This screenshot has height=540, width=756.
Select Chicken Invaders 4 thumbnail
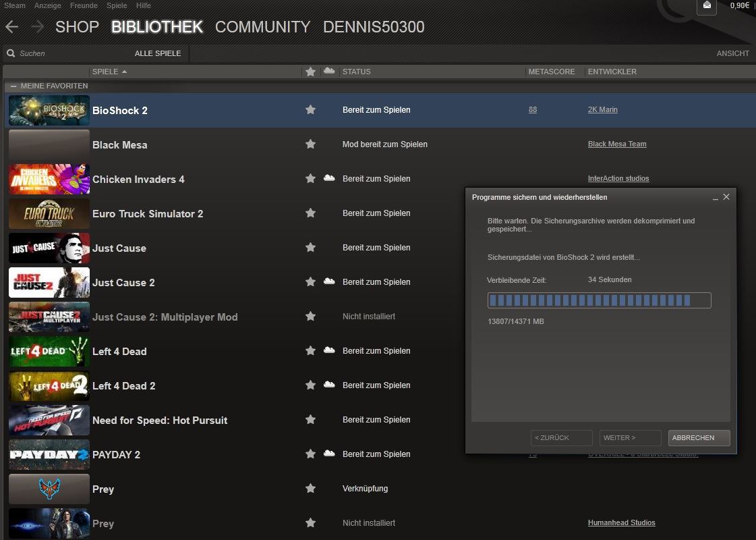point(49,179)
